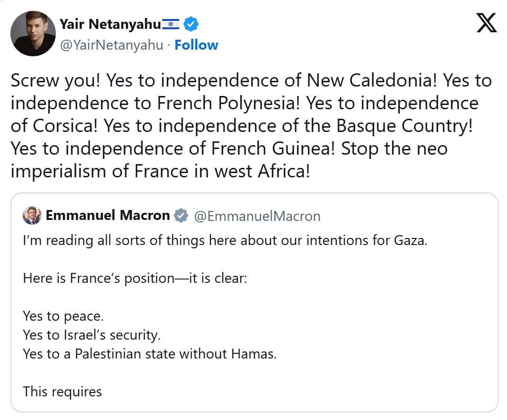This screenshot has height=420, width=507.
Task: Click the Emmanuel Macron display name
Action: (x=108, y=216)
